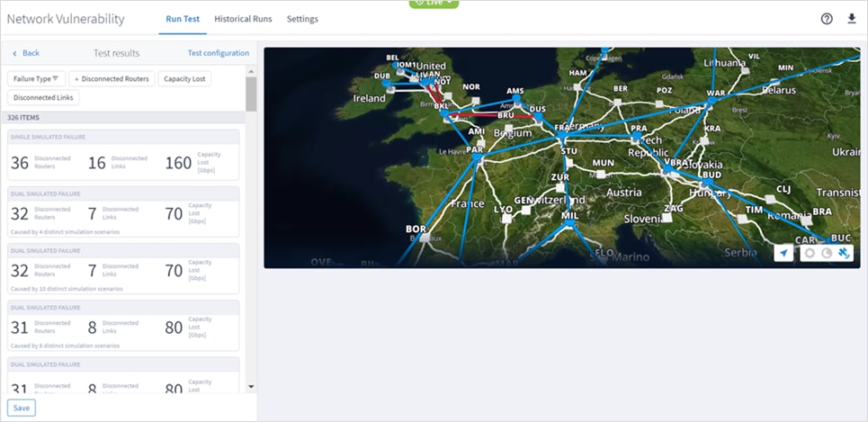Screen dimensions: 868x422
Task: Click the Test results heading
Action: [x=116, y=53]
